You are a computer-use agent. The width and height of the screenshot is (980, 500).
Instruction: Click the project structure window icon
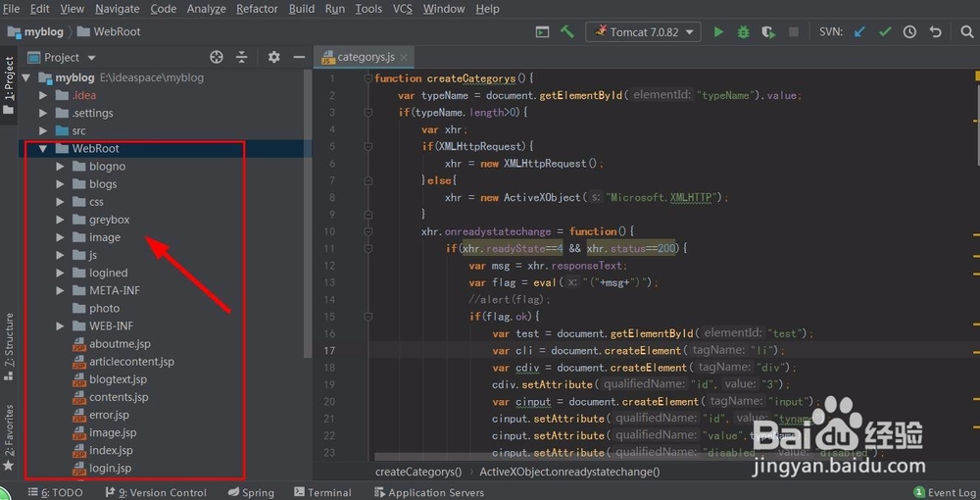(x=543, y=32)
